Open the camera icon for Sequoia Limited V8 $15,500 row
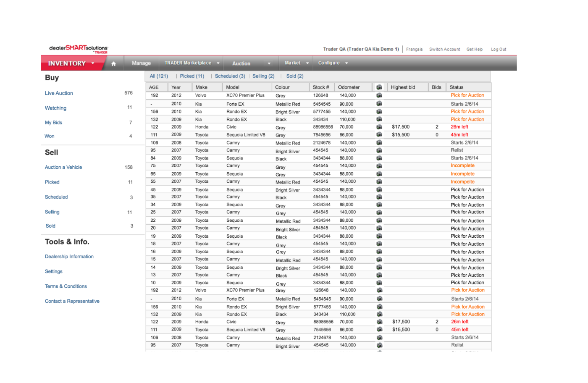 tap(379, 134)
